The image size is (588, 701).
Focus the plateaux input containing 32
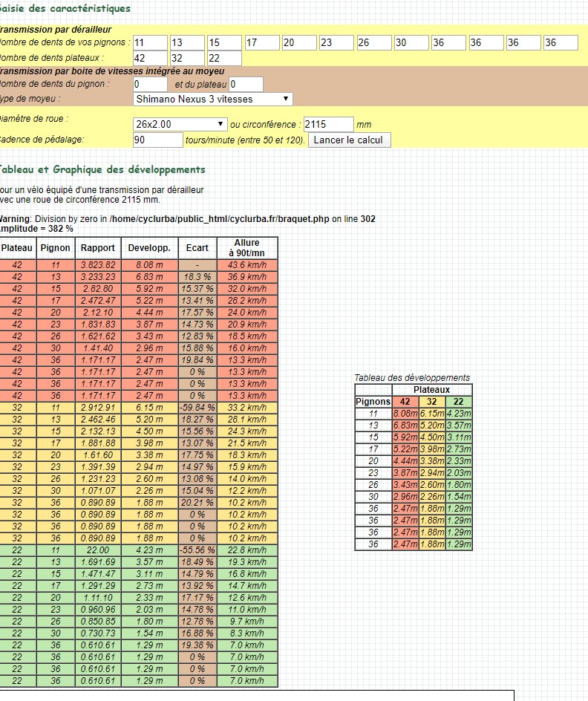(188, 58)
